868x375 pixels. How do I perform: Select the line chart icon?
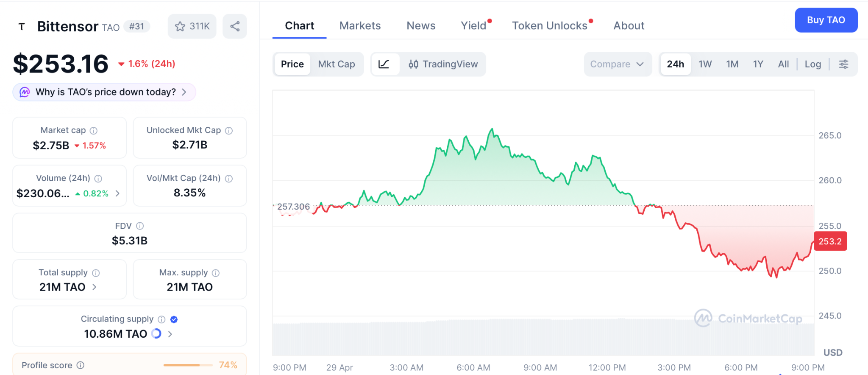[384, 64]
